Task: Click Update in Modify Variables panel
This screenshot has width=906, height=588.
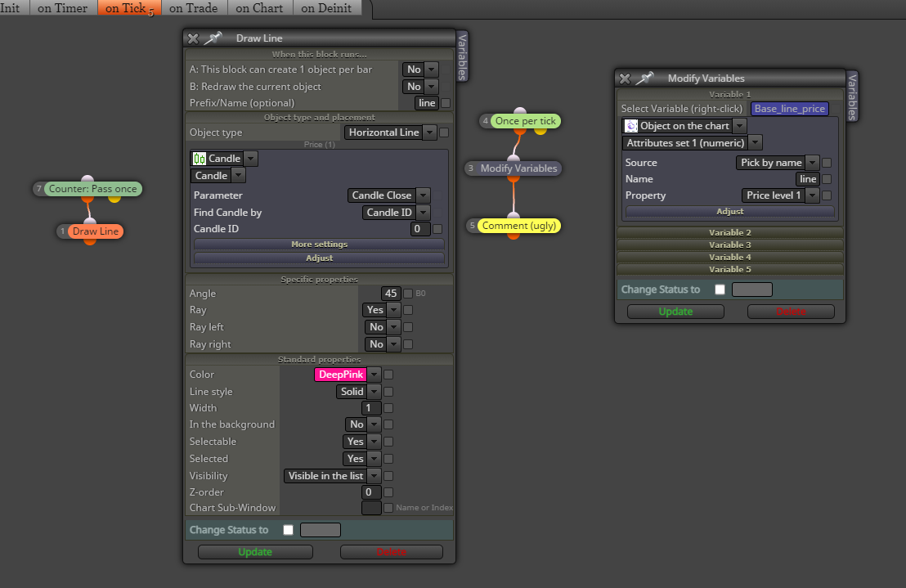Action: pos(675,312)
